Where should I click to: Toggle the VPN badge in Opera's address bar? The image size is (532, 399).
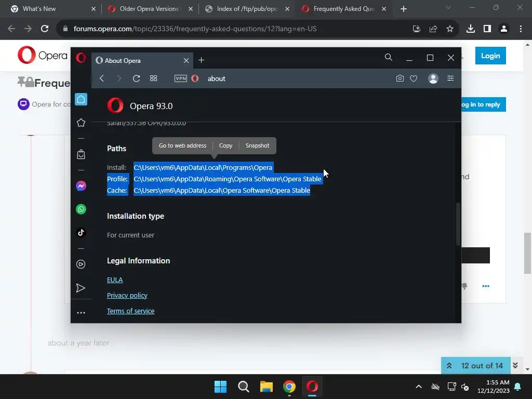[x=180, y=78]
